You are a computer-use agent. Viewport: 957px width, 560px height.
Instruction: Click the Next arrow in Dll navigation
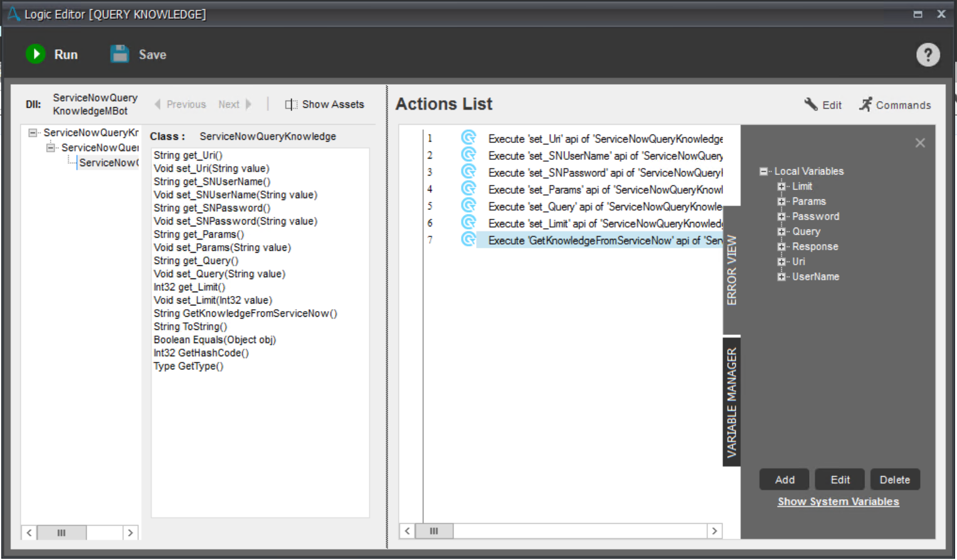(x=248, y=104)
